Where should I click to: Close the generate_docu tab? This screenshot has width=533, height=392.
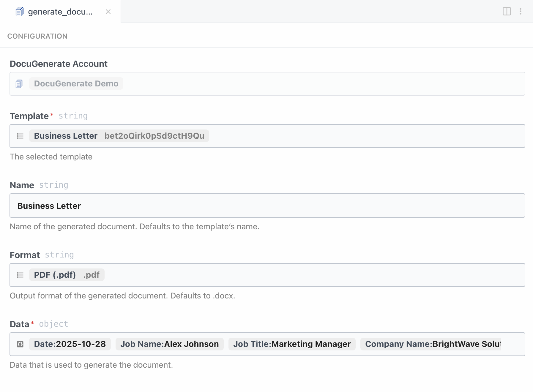click(108, 12)
